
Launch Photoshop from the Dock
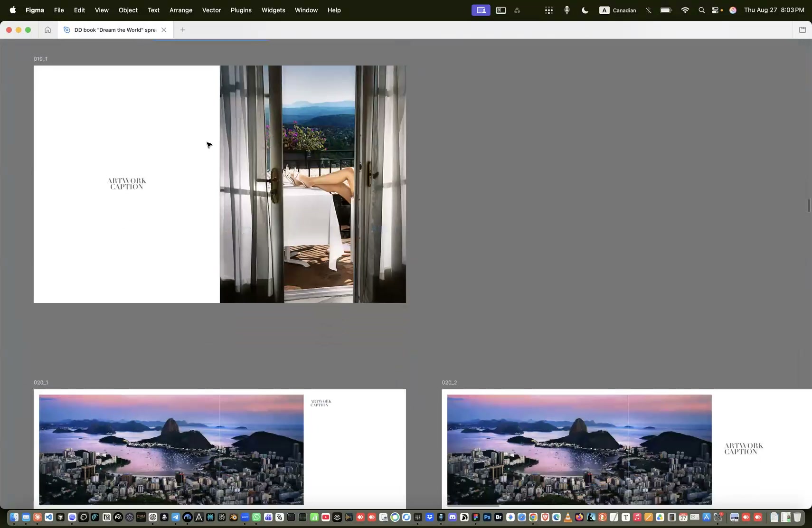tap(487, 517)
